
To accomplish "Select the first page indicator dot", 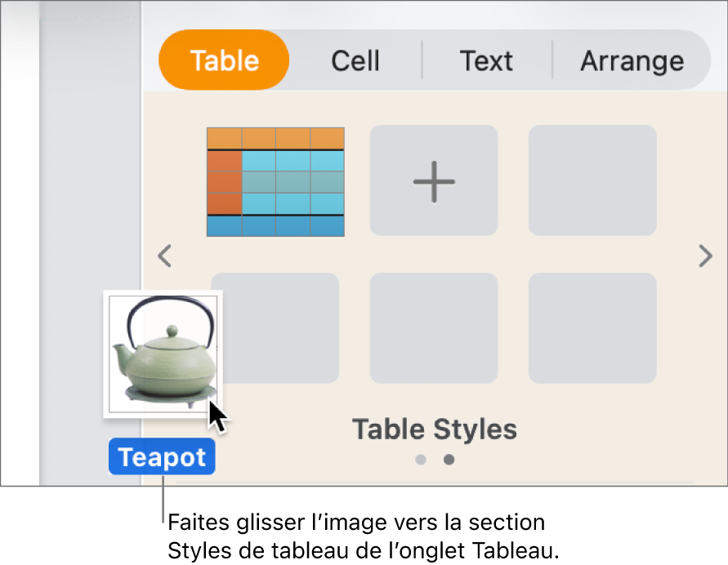I will tap(421, 460).
